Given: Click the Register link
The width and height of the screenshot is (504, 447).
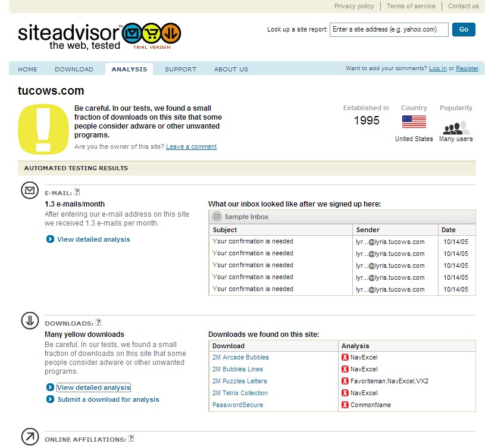Looking at the screenshot, I should point(467,68).
